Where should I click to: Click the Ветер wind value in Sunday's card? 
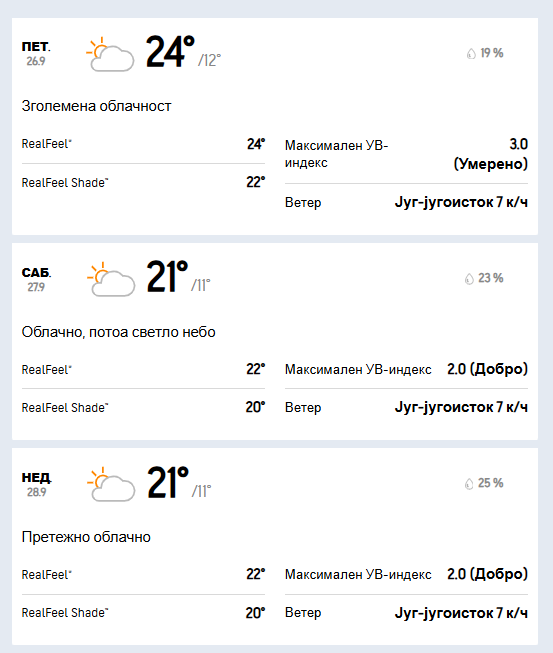coord(461,613)
